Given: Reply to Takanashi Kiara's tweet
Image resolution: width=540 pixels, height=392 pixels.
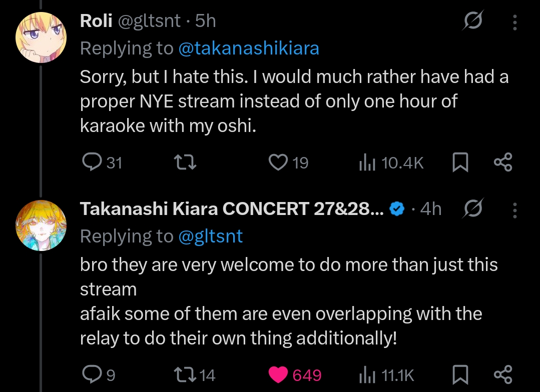Looking at the screenshot, I should [92, 374].
